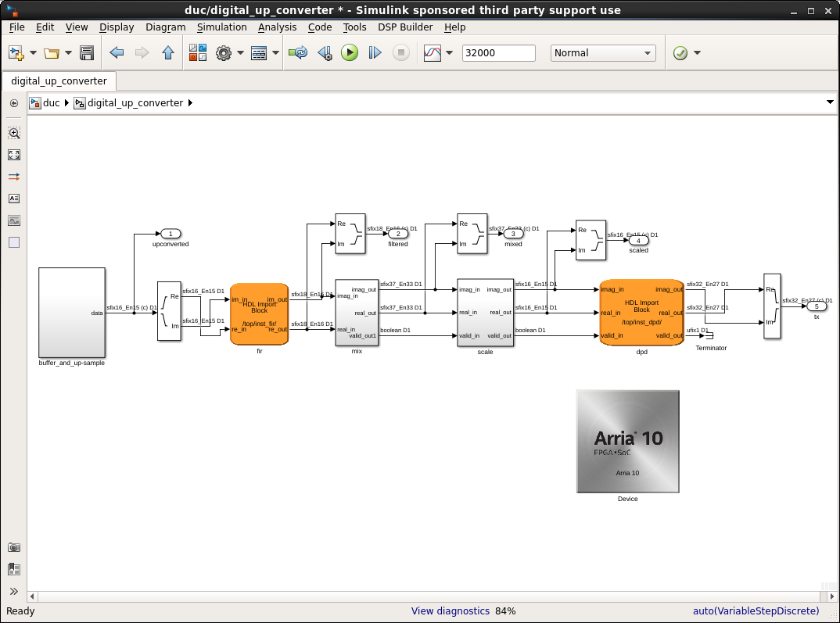
Task: Click the Step Back button
Action: (325, 53)
